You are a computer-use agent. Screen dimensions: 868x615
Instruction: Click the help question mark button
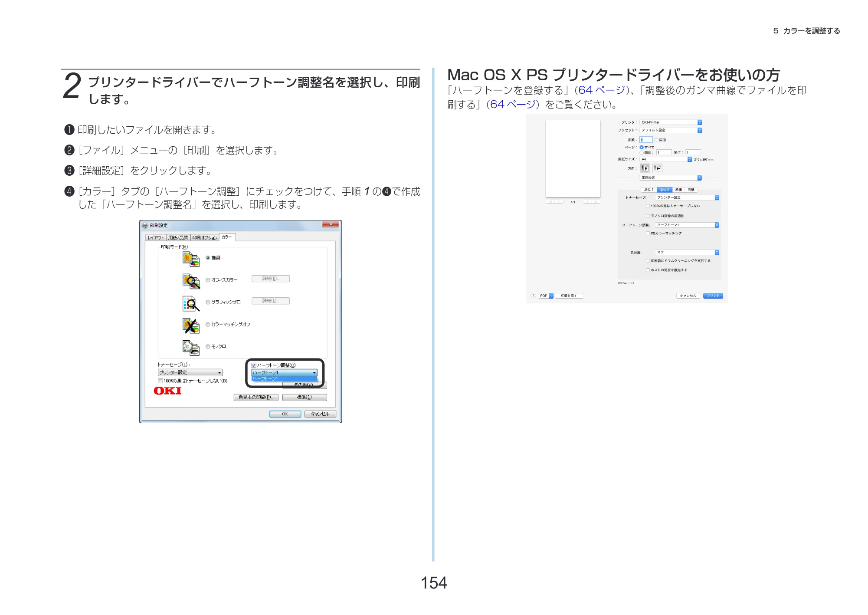[x=533, y=296]
